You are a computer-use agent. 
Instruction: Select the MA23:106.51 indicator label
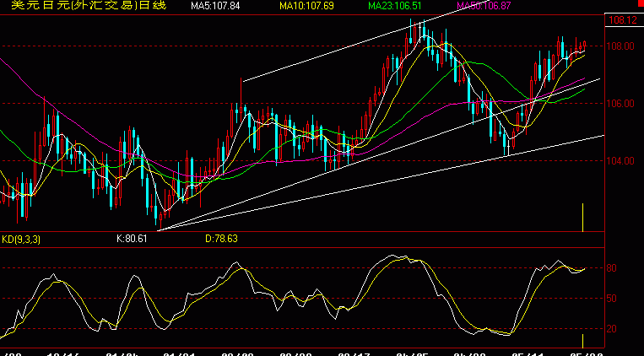396,6
